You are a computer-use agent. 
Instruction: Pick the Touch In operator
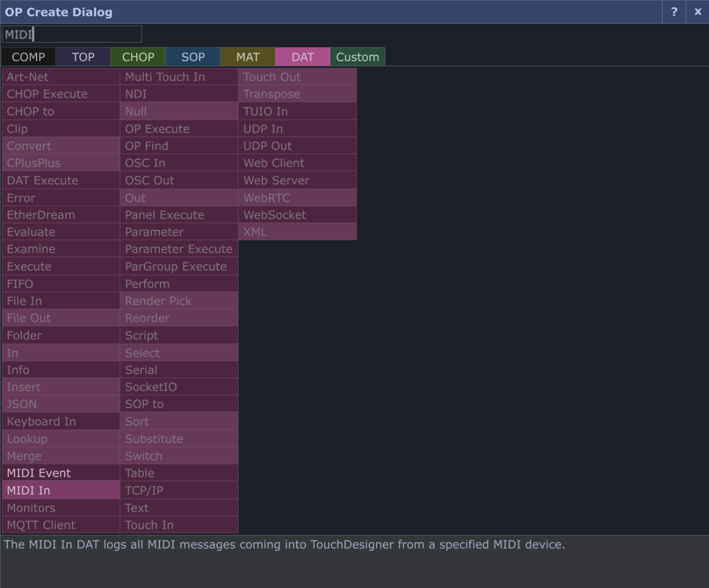pyautogui.click(x=179, y=525)
